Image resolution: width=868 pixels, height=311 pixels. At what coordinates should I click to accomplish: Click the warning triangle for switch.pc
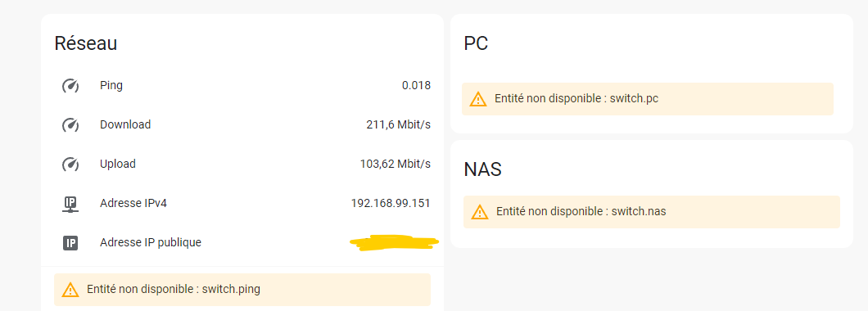coord(478,99)
